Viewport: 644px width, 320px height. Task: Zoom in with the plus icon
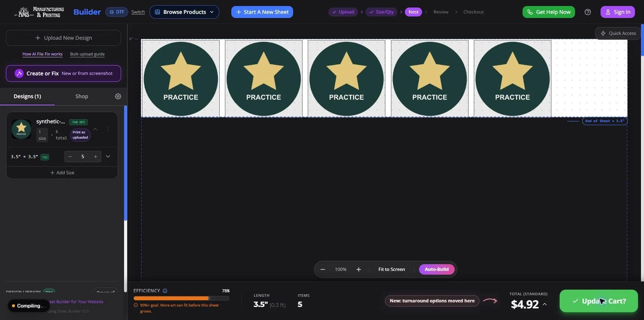coord(359,269)
